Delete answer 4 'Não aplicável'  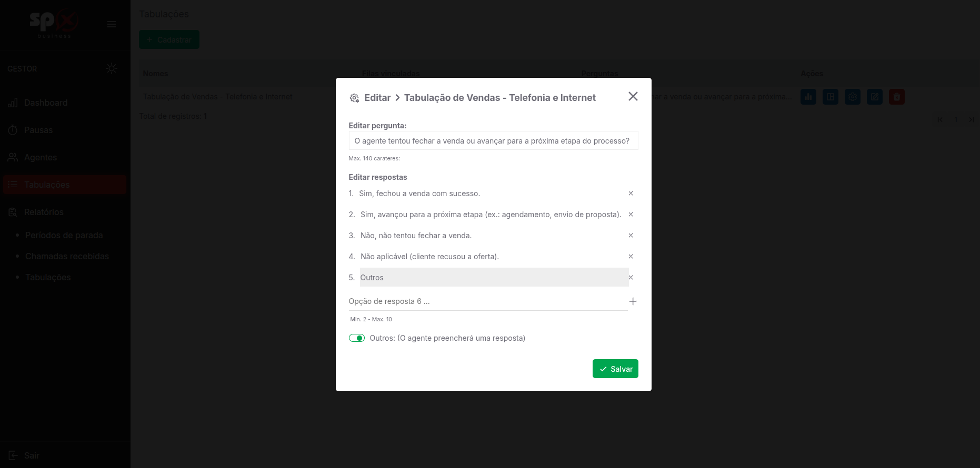click(631, 257)
